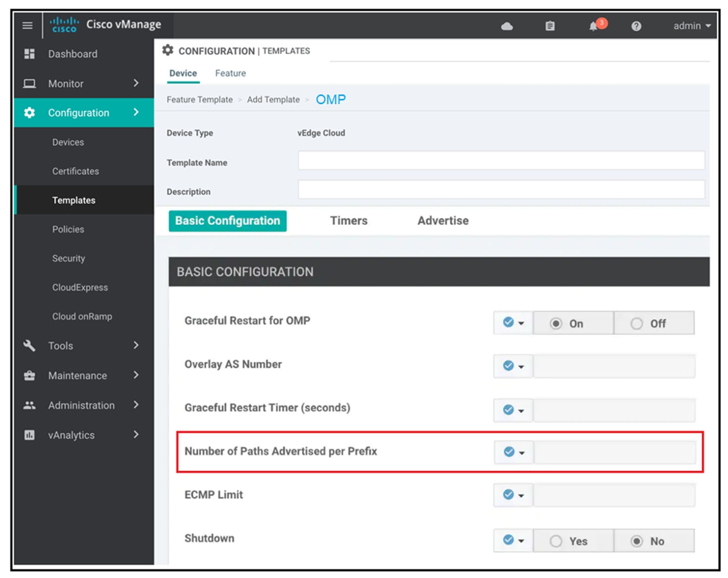Click the Administration people icon
Screen dimensions: 728x578
[x=30, y=405]
